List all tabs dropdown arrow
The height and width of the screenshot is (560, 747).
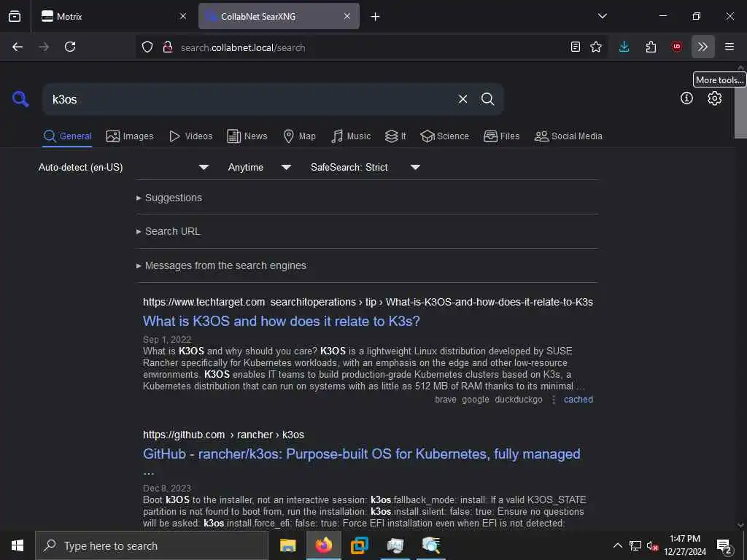(x=602, y=16)
